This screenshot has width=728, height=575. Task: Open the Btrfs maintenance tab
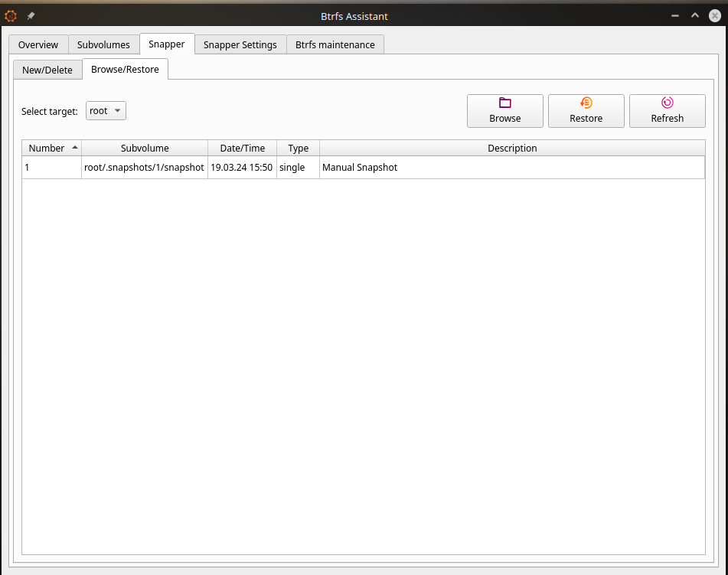pyautogui.click(x=335, y=44)
